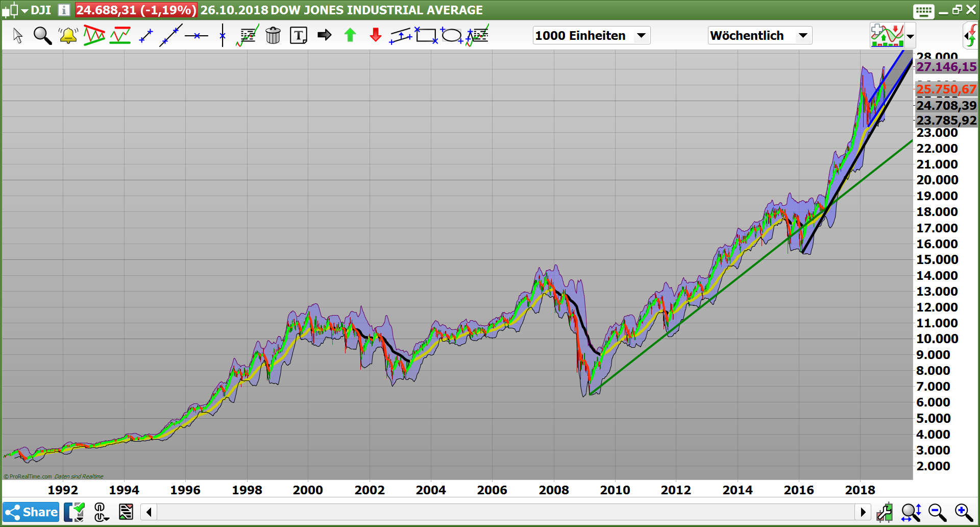Open the add indicator icon

pos(887,35)
